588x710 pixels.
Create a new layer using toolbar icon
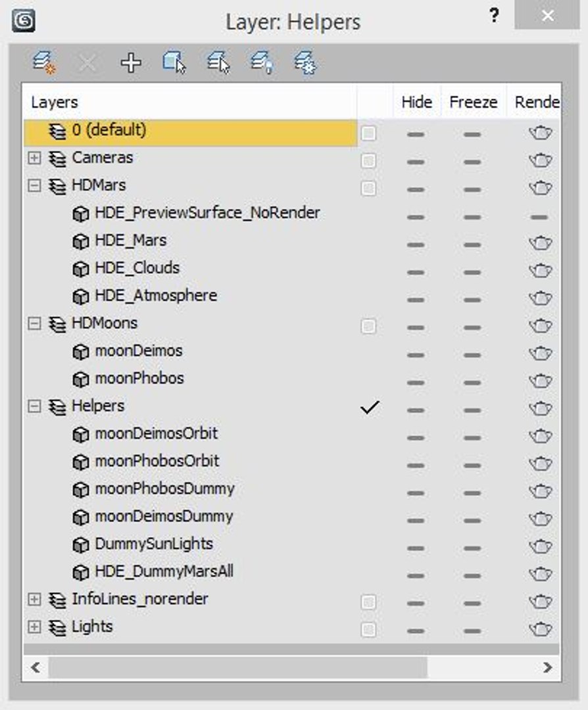point(44,62)
